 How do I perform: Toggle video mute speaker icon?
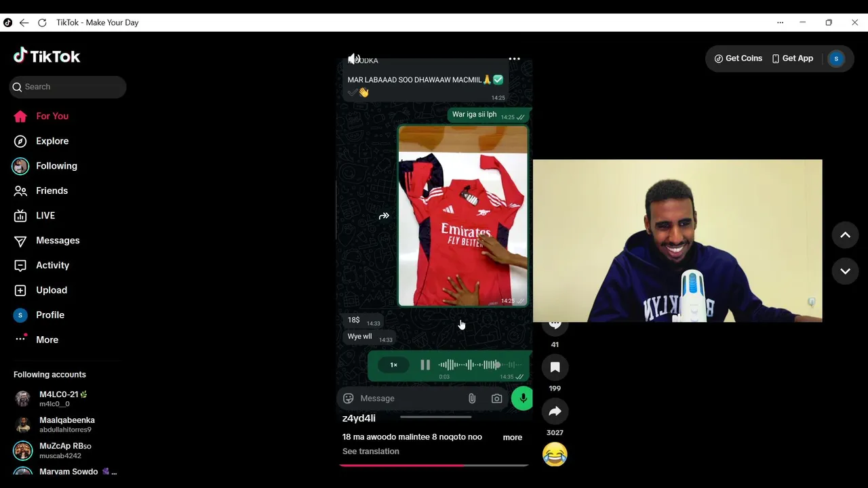[354, 59]
